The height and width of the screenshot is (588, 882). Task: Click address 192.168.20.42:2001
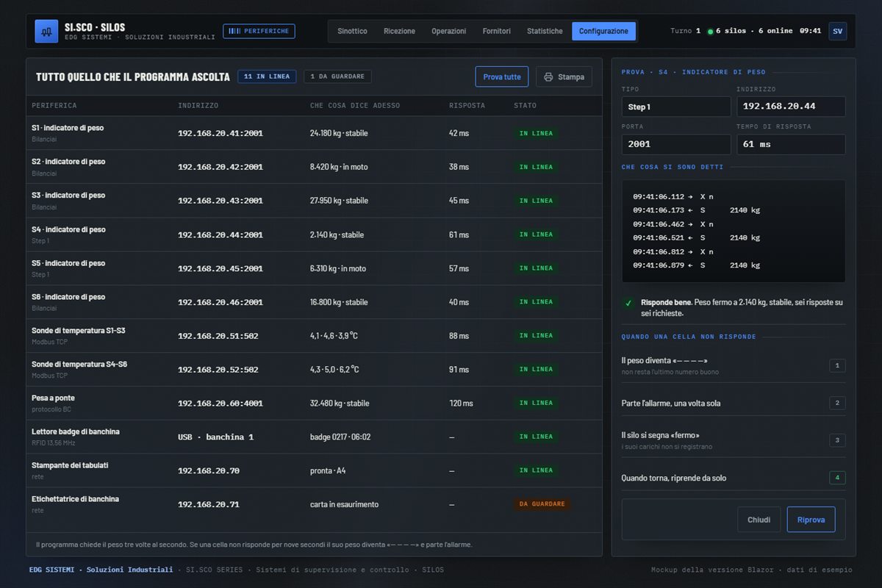tap(220, 167)
